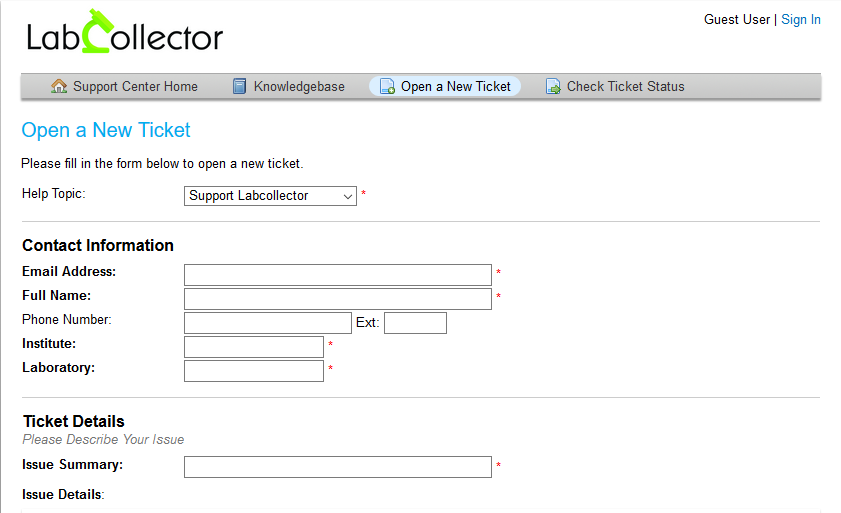841x513 pixels.
Task: Focus the Email Address field
Action: pyautogui.click(x=338, y=275)
